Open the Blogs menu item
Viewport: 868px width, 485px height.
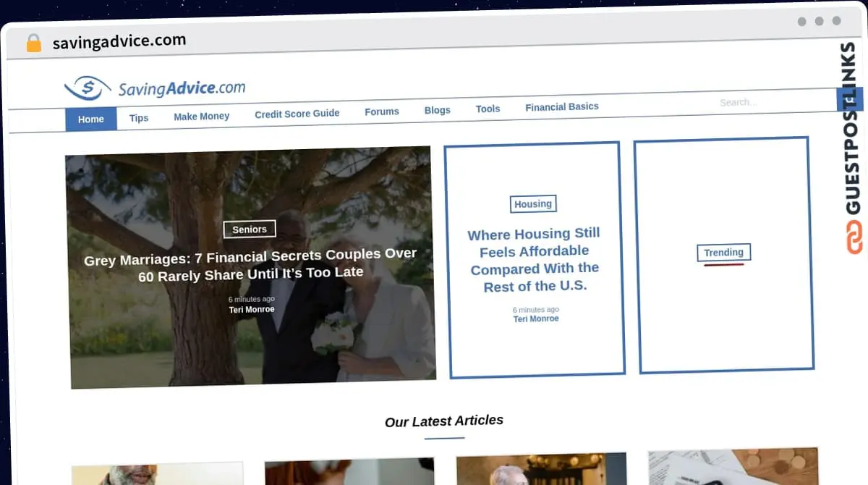[437, 110]
